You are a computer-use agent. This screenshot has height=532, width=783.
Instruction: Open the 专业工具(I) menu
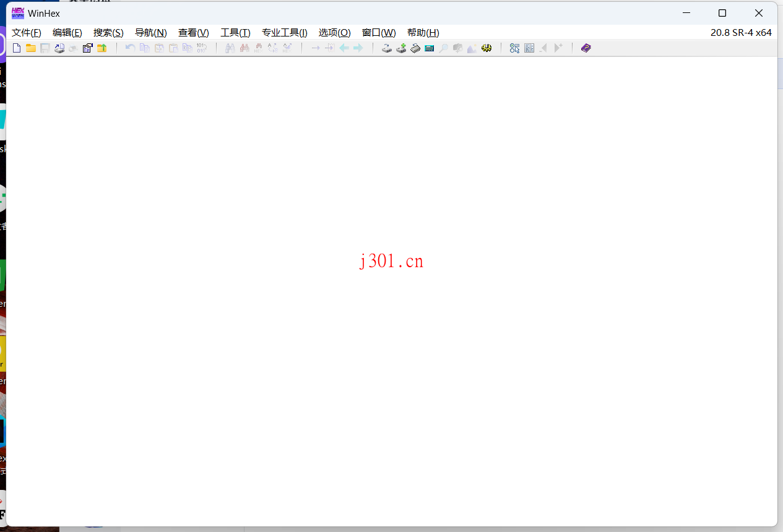(285, 33)
